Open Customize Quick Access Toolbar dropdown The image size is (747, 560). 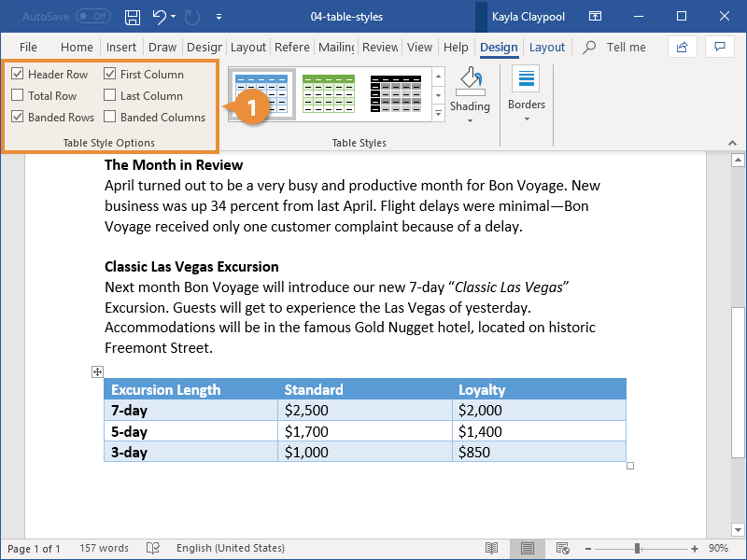click(218, 17)
